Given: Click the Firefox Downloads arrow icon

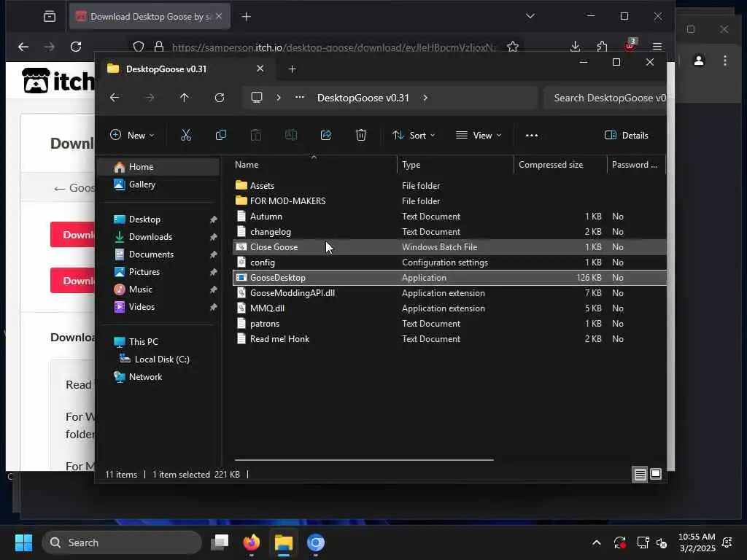Looking at the screenshot, I should tap(575, 46).
